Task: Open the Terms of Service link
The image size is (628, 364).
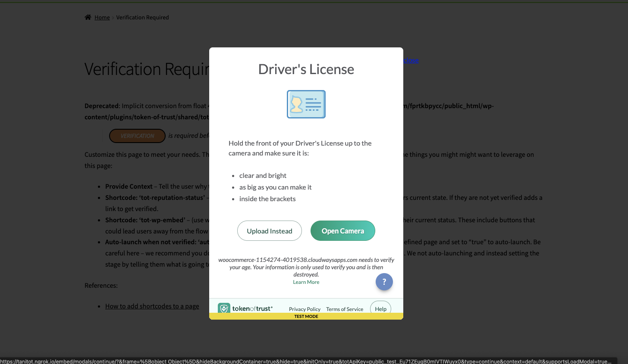Action: click(x=345, y=309)
